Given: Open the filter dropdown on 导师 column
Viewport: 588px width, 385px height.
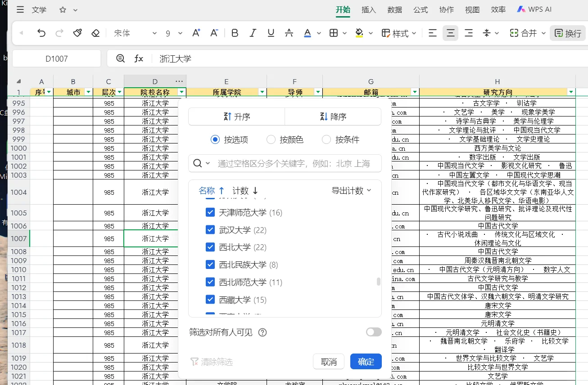Looking at the screenshot, I should click(x=318, y=92).
